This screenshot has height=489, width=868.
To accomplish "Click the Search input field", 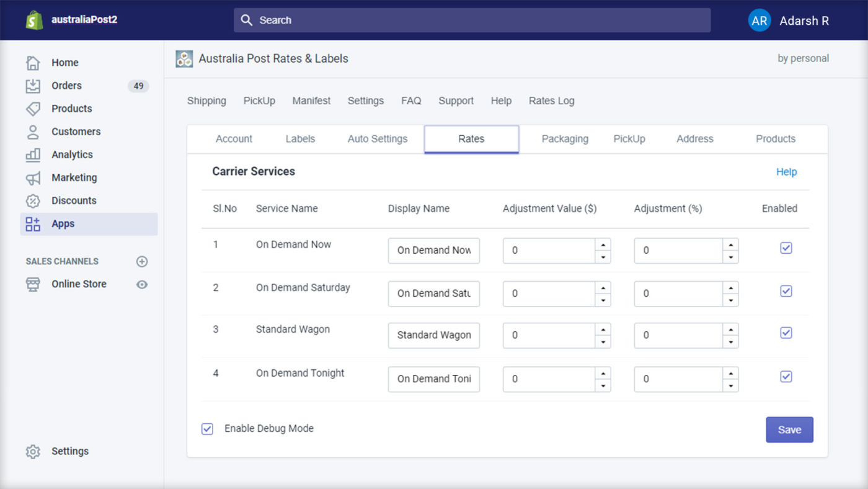I will coord(472,20).
